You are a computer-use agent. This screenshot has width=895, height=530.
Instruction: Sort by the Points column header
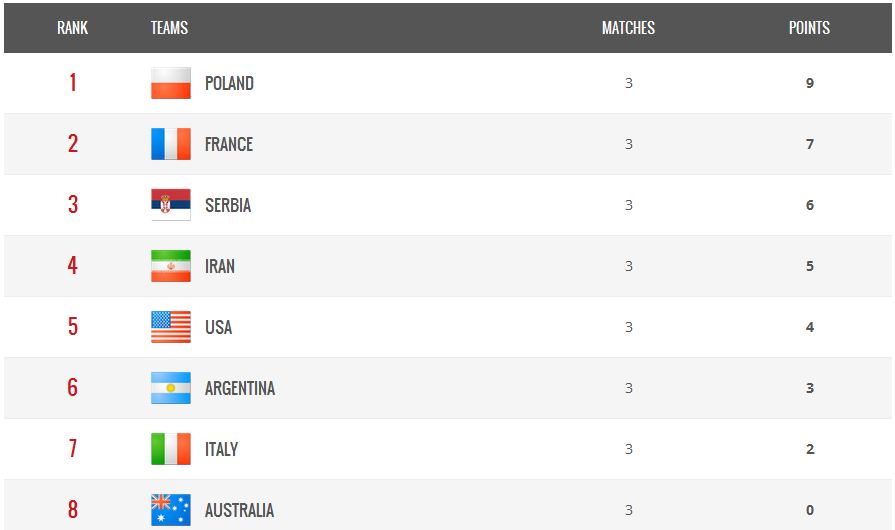(x=809, y=28)
